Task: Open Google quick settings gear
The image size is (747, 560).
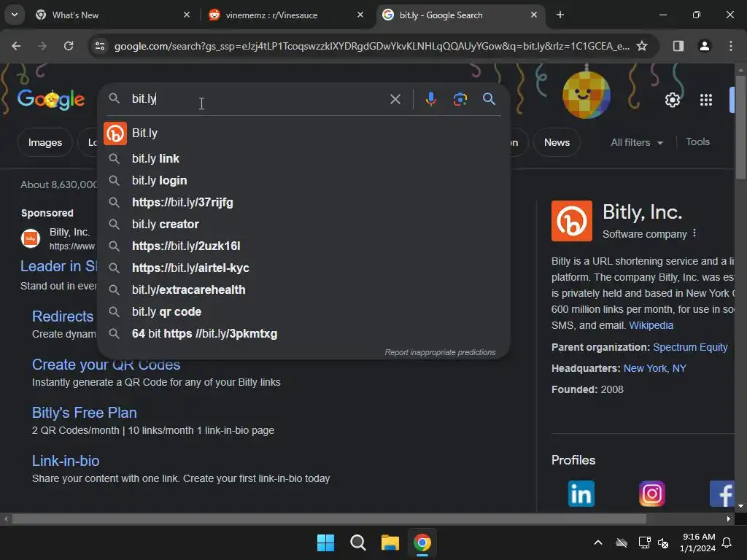Action: (x=672, y=100)
